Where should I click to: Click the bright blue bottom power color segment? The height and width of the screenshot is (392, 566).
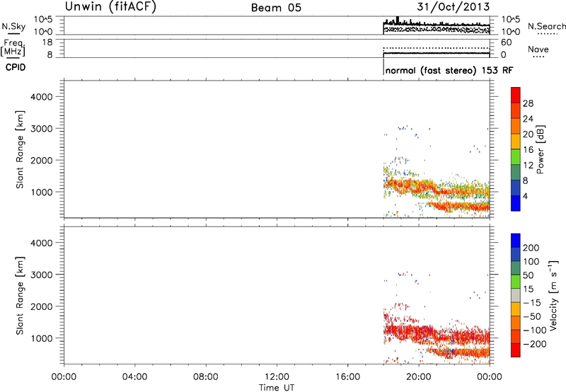coord(516,203)
